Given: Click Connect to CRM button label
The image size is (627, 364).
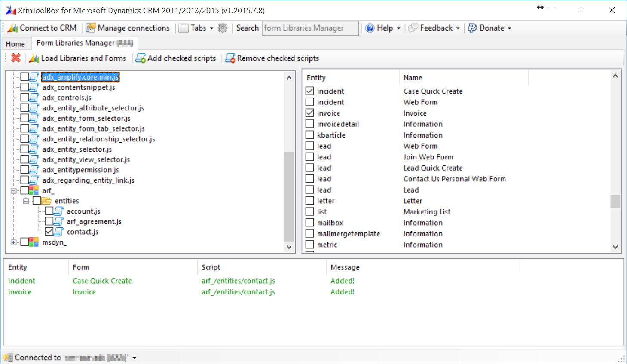Looking at the screenshot, I should click(x=48, y=28).
